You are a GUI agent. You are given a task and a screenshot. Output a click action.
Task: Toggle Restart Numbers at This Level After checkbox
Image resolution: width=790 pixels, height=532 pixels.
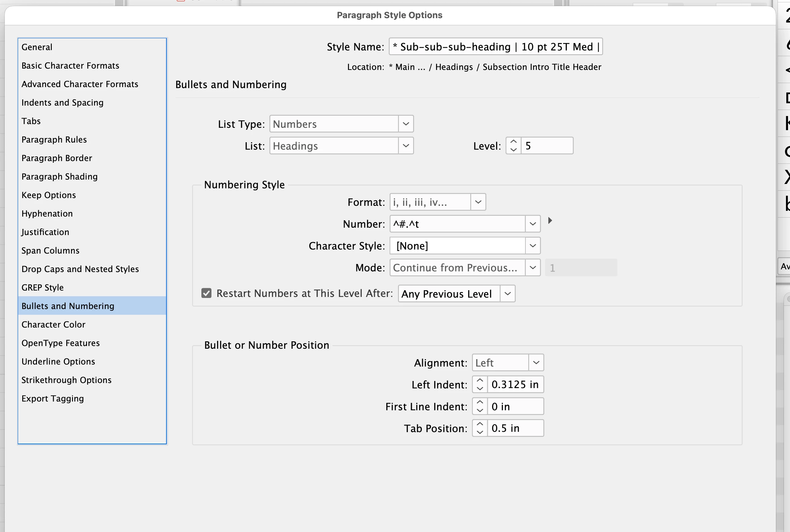click(x=206, y=293)
